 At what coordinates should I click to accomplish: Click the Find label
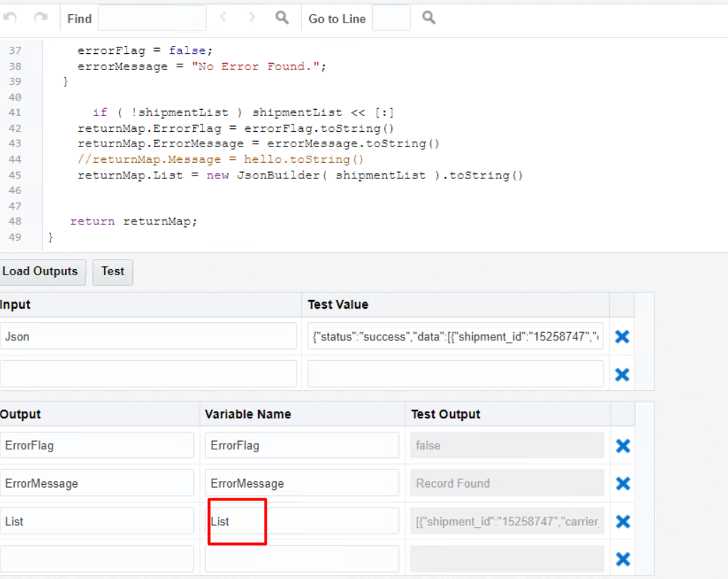pyautogui.click(x=79, y=18)
